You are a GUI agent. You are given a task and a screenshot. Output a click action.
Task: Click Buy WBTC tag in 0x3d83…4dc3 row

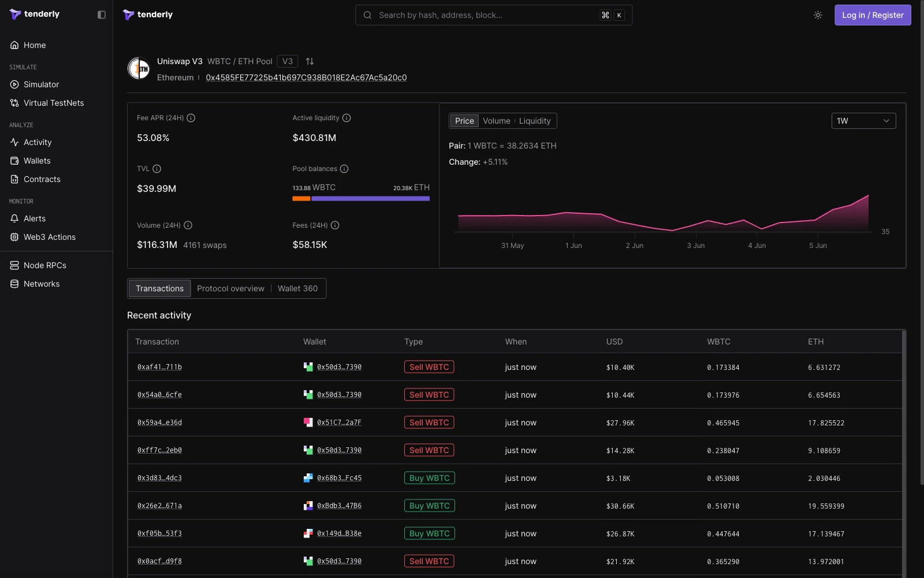coord(430,478)
